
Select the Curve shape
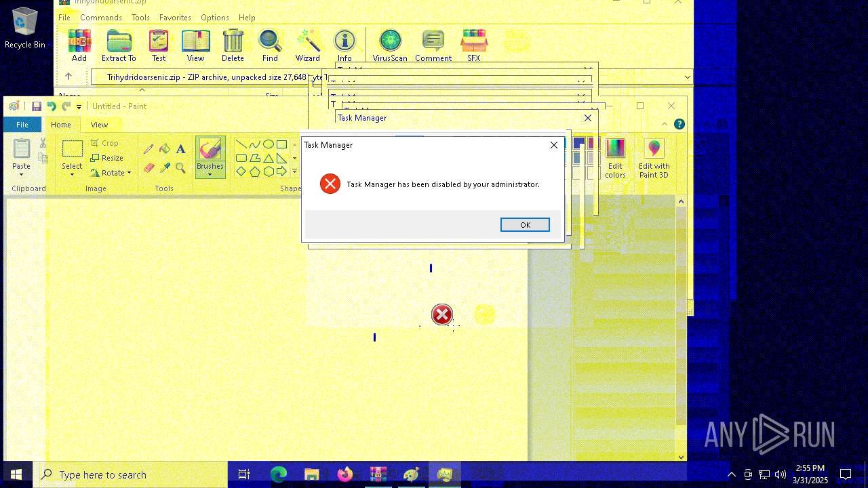pos(254,144)
